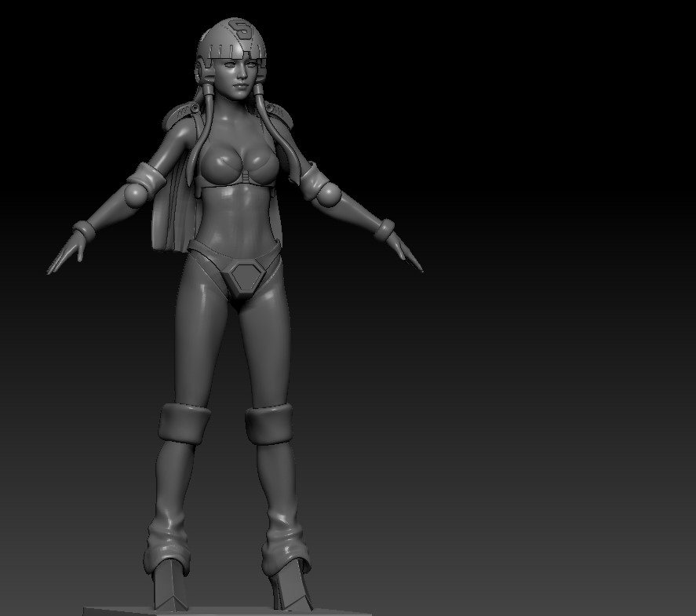Click the elbow ball joint on the viewer's left
This screenshot has width=696, height=616.
pyautogui.click(x=135, y=195)
